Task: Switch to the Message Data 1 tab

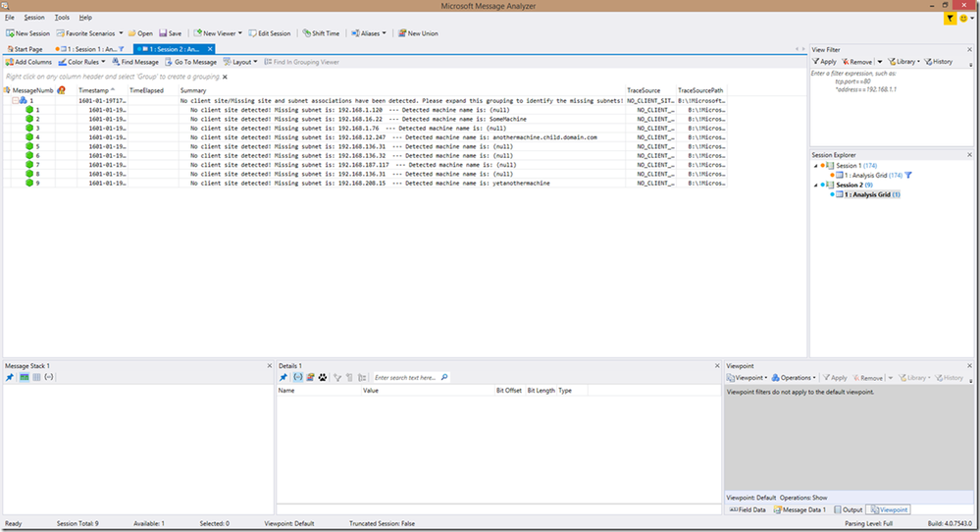Action: click(x=800, y=509)
